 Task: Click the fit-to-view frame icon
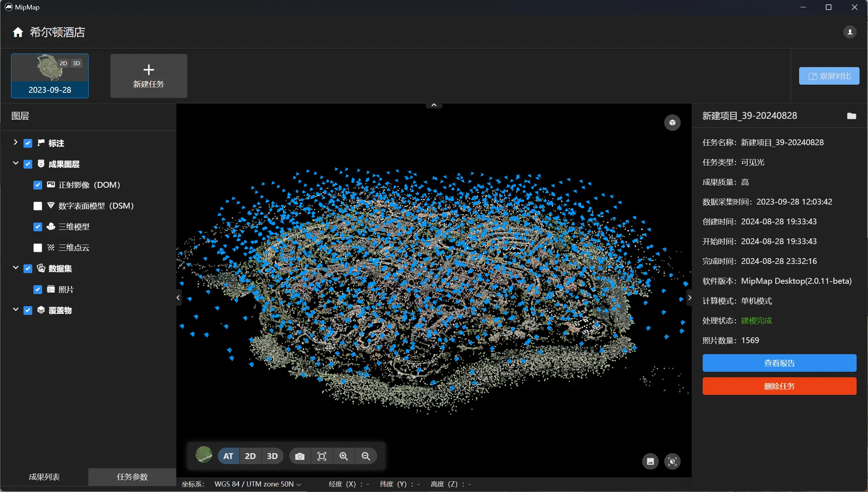point(321,456)
